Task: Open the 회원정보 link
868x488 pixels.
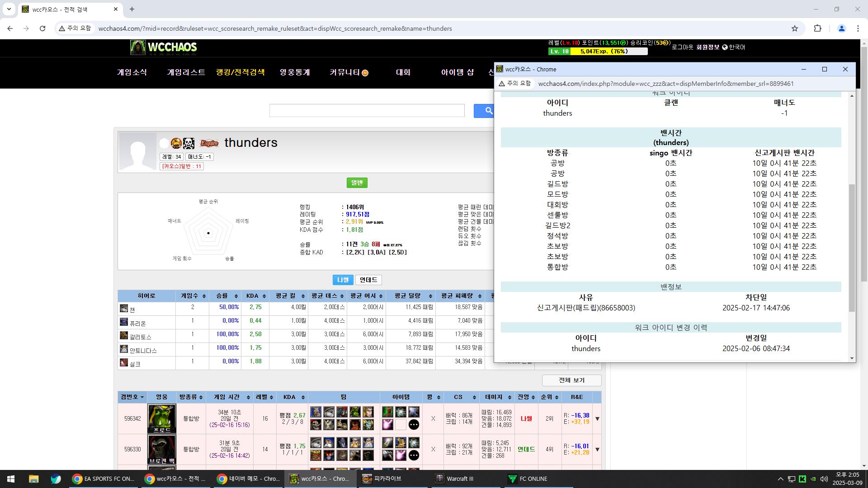Action: click(x=708, y=47)
